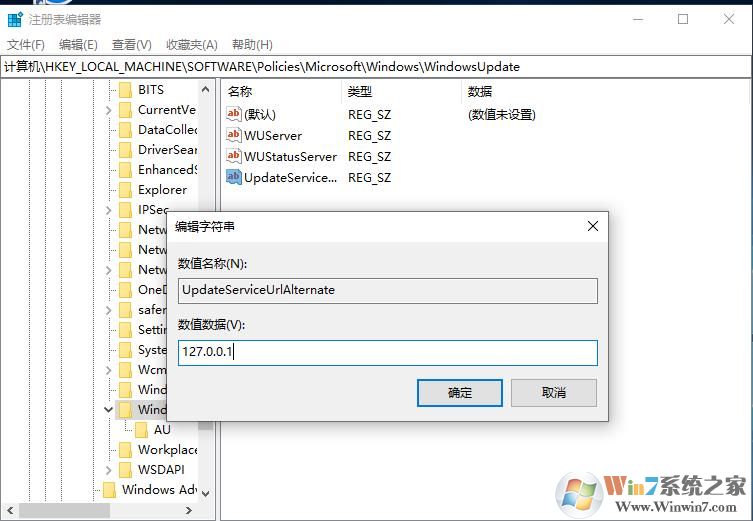The height and width of the screenshot is (521, 753).
Task: Click tree pane vertical scroll up arrow
Action: point(206,89)
